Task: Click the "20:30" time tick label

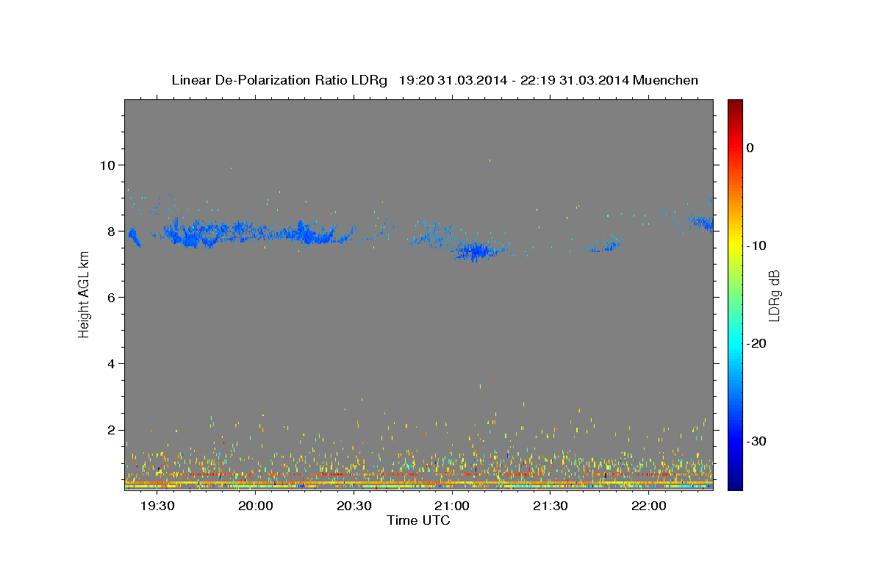Action: pyautogui.click(x=354, y=506)
